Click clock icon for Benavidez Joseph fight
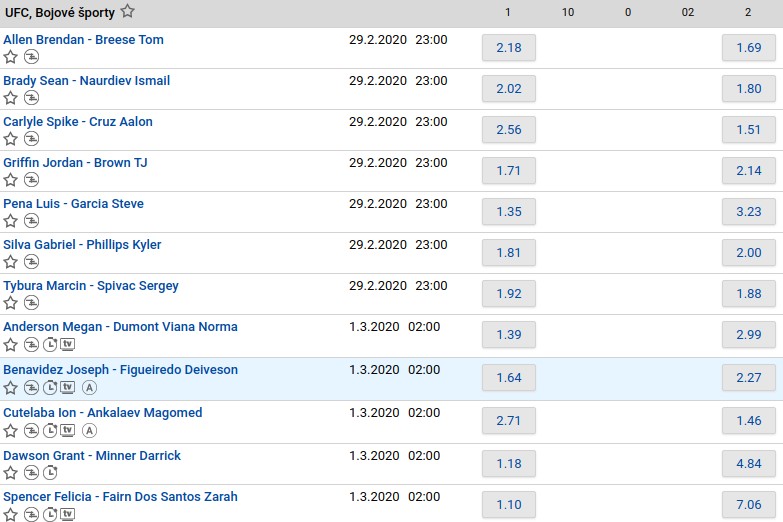Screen dimensions: 783x522 pyautogui.click(x=50, y=388)
